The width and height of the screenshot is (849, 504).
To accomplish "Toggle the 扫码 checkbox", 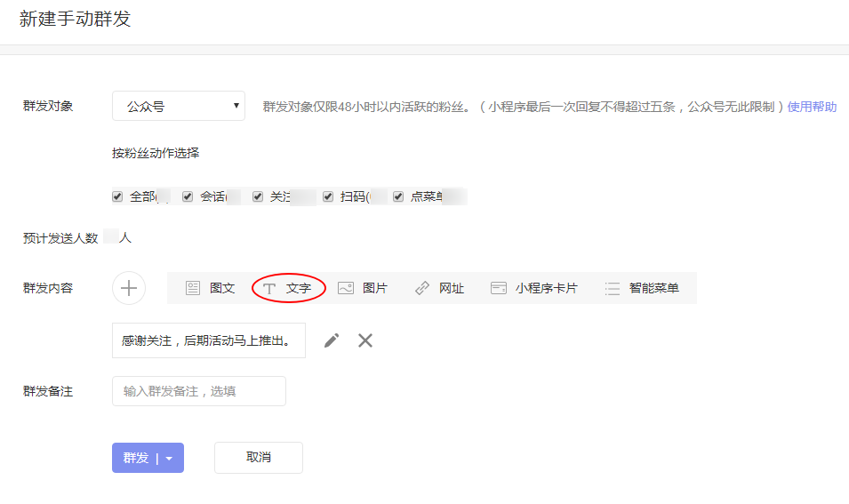I will 328,196.
